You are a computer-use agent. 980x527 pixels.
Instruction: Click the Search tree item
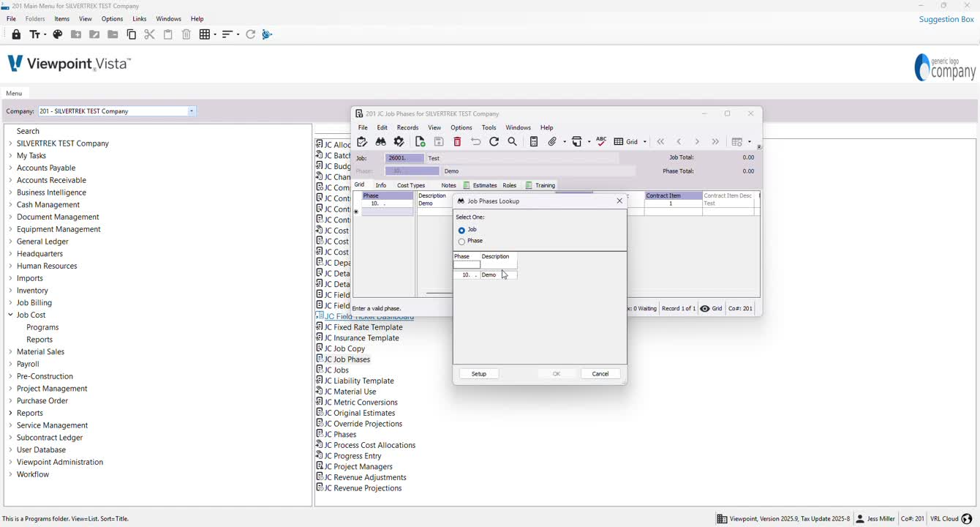tap(28, 131)
